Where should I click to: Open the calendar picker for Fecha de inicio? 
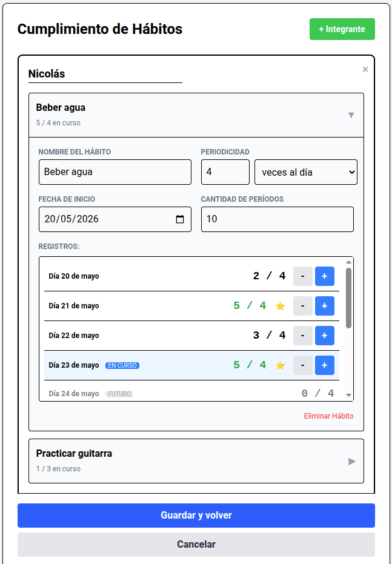[x=180, y=219]
